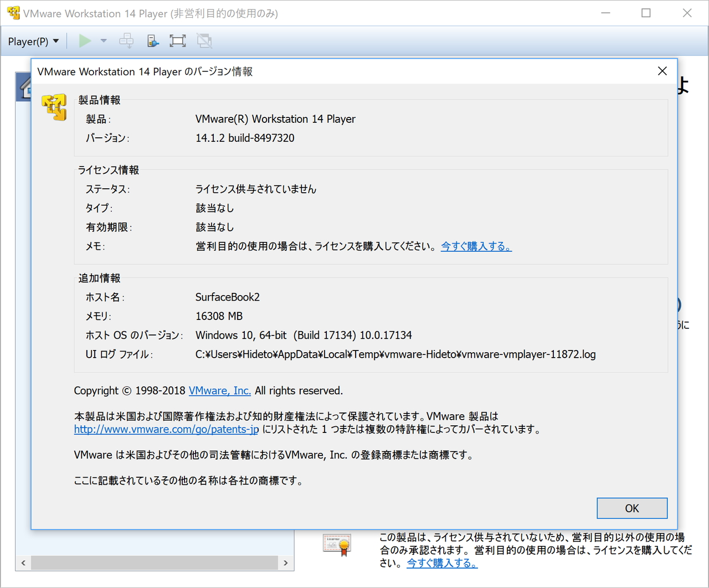Click the left scrollbar arrow
The image size is (709, 588).
coord(23,563)
